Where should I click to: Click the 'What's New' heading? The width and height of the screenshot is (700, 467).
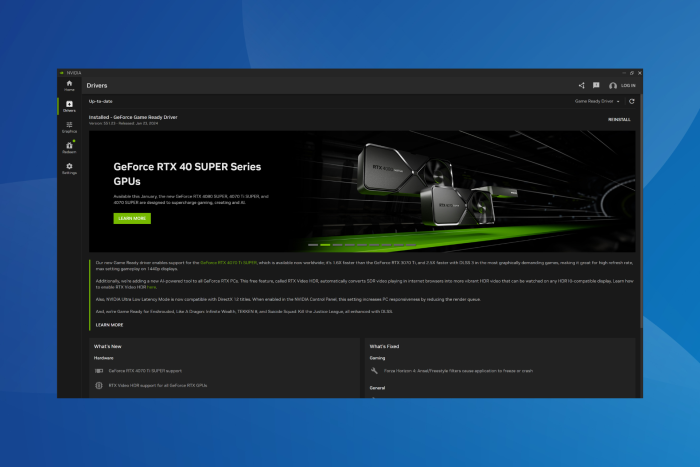[108, 346]
